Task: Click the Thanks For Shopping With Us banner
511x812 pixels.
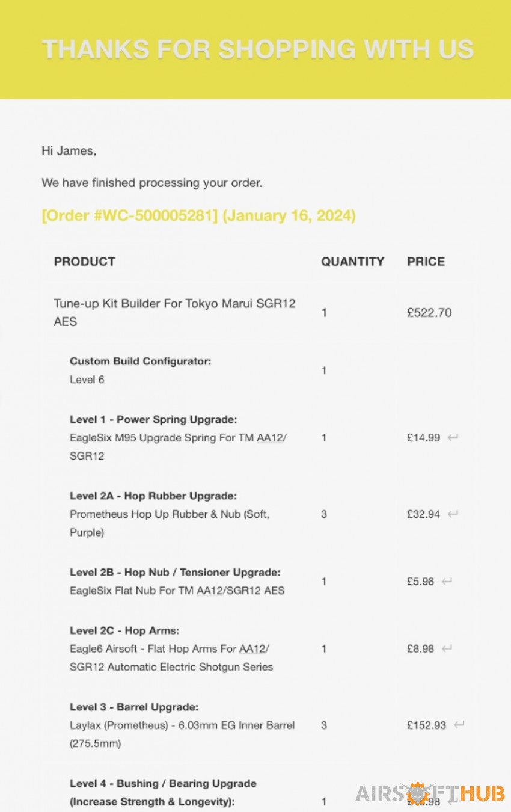Action: [255, 49]
